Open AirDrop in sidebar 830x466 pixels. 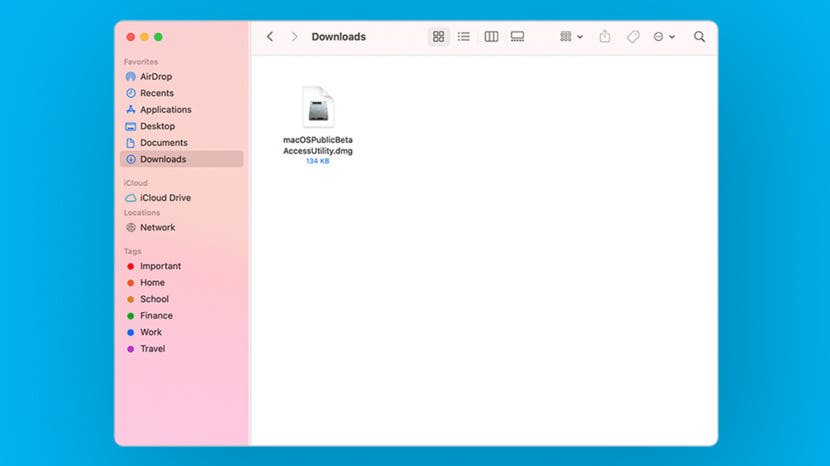182,76
